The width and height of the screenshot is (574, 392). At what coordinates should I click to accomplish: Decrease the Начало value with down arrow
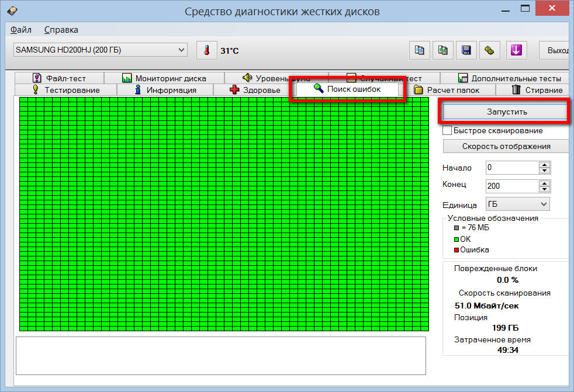545,171
